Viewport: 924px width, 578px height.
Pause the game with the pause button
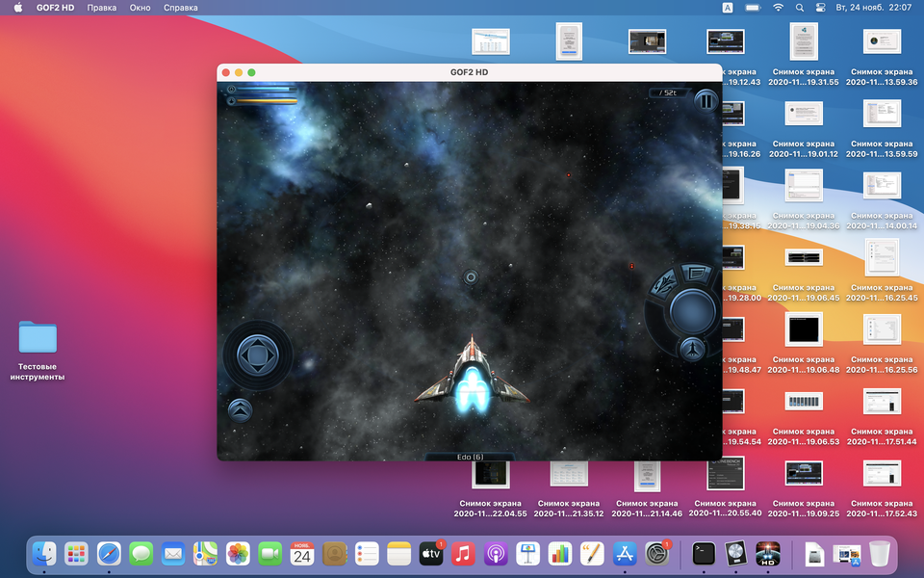pyautogui.click(x=706, y=101)
